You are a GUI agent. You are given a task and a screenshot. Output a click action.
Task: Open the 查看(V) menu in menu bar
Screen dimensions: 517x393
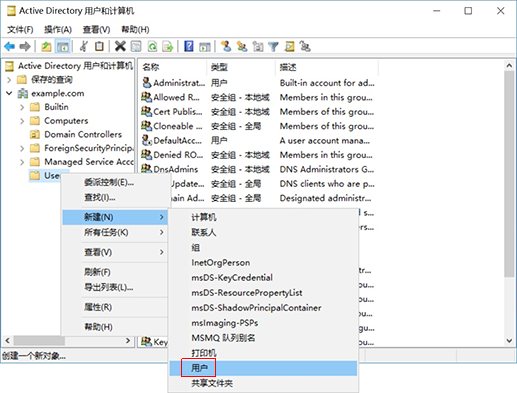point(96,30)
